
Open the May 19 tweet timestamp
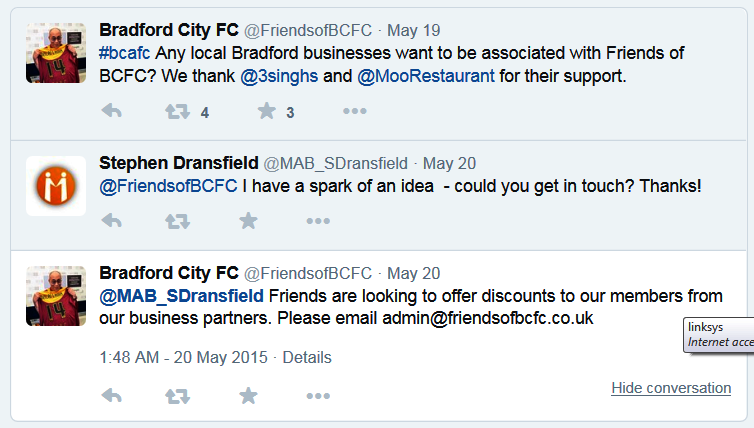tap(414, 30)
